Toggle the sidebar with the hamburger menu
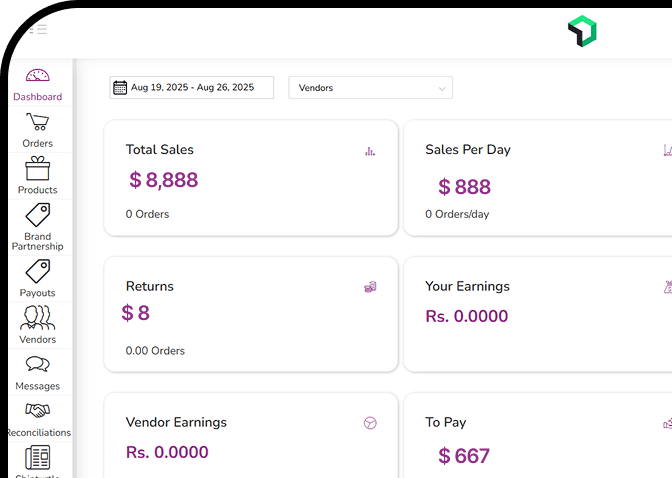This screenshot has height=478, width=672. [38, 30]
